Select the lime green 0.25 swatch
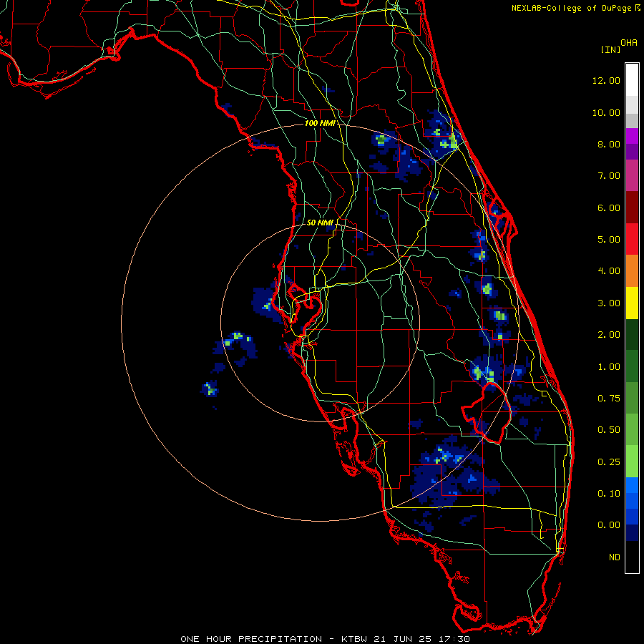Screen dimensions: 644x644 [632, 462]
